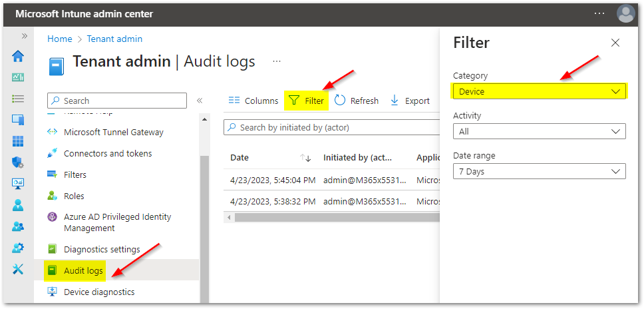Expand the left navigation rail

24,36
